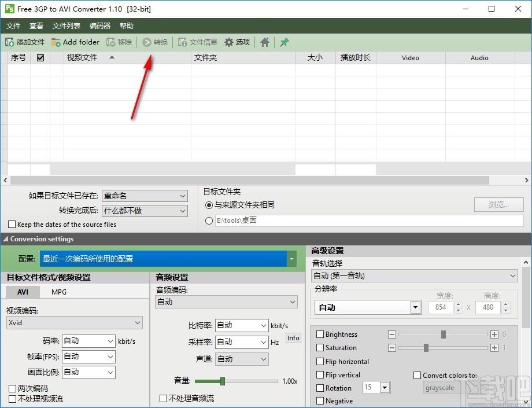The width and height of the screenshot is (532, 408).
Task: Click the PS application icon in the title bar
Action: [9, 9]
